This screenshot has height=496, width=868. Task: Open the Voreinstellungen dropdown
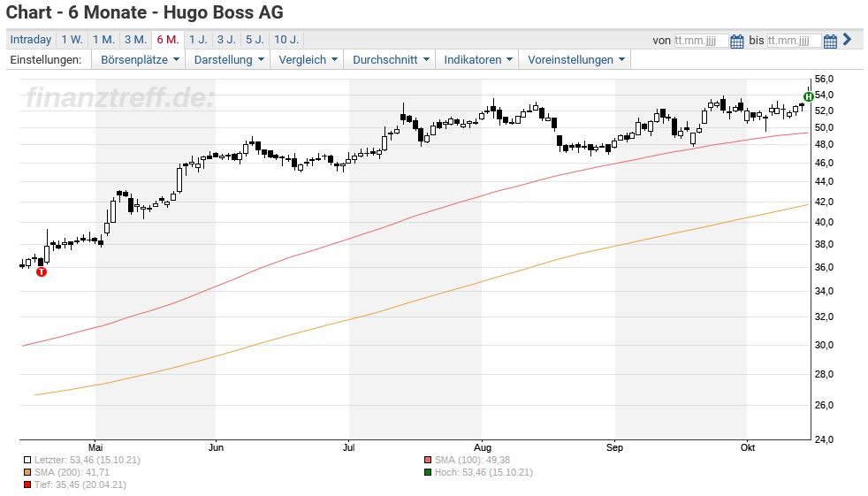click(x=575, y=60)
